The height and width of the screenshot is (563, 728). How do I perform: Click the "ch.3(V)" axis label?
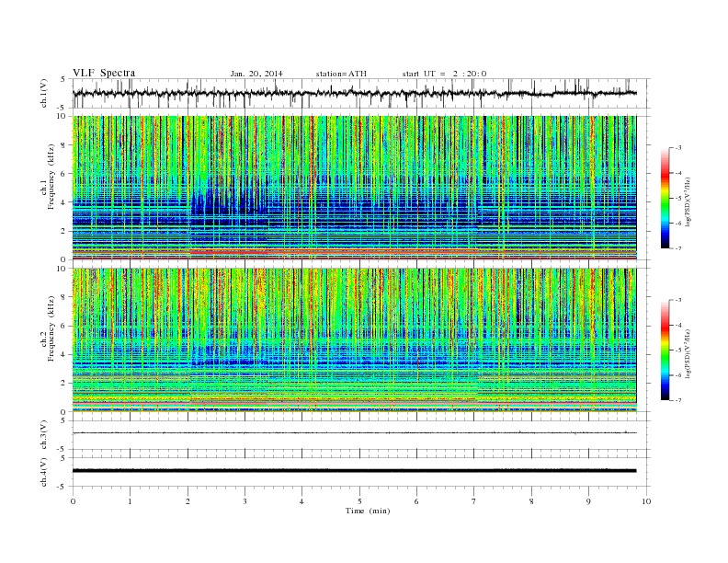[44, 435]
